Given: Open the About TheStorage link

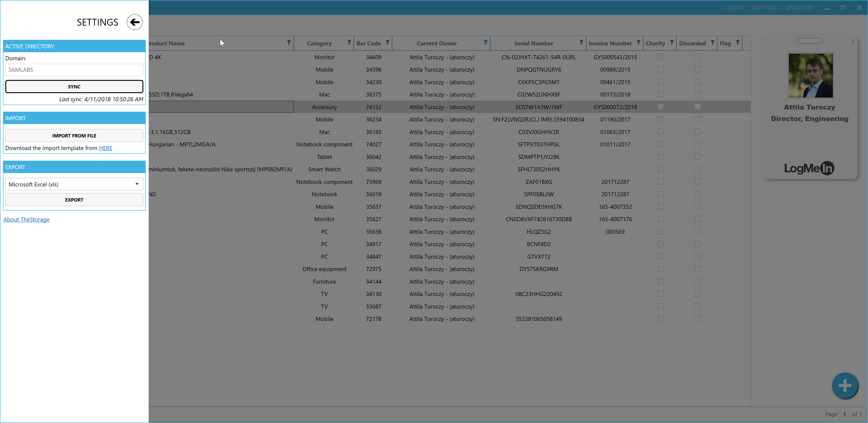Looking at the screenshot, I should [x=26, y=219].
